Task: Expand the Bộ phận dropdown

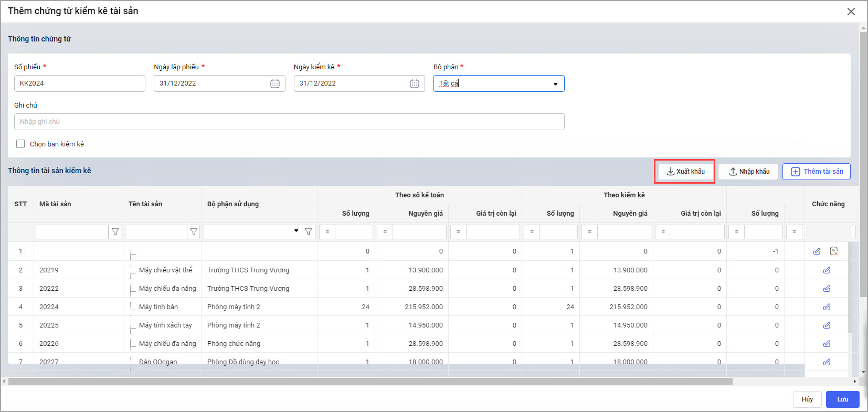Action: coord(555,84)
